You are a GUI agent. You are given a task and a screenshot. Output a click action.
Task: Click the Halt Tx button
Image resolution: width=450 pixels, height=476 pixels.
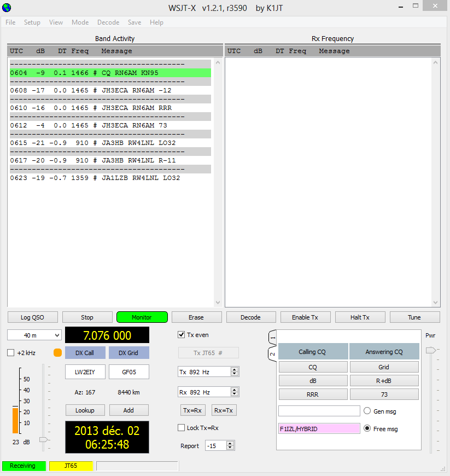[x=360, y=317]
